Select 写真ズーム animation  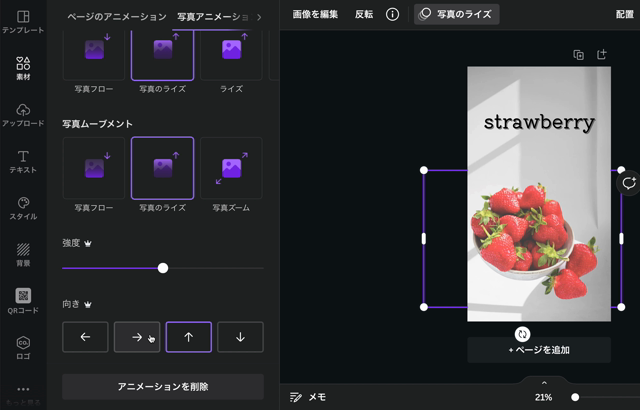coord(231,168)
